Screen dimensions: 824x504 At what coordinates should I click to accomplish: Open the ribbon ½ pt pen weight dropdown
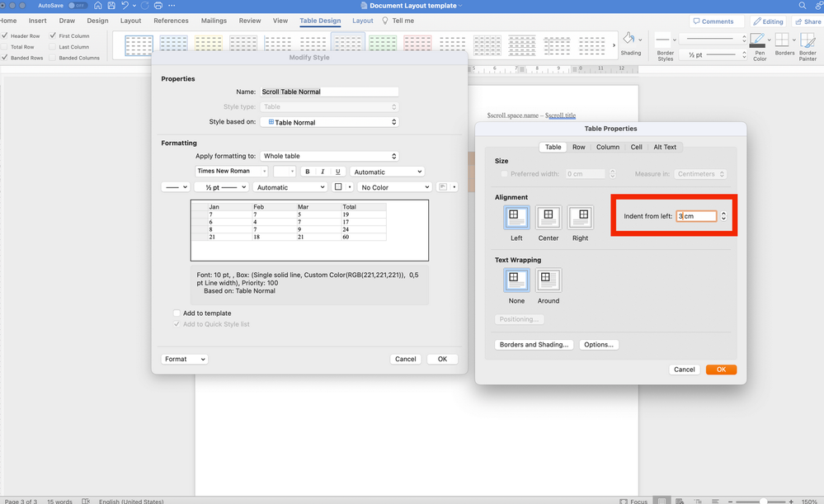pyautogui.click(x=713, y=54)
